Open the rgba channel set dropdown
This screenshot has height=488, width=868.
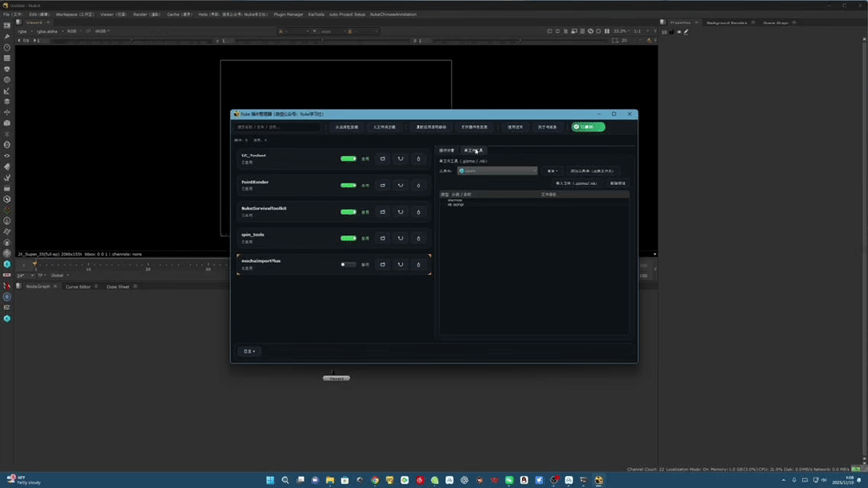pos(25,31)
